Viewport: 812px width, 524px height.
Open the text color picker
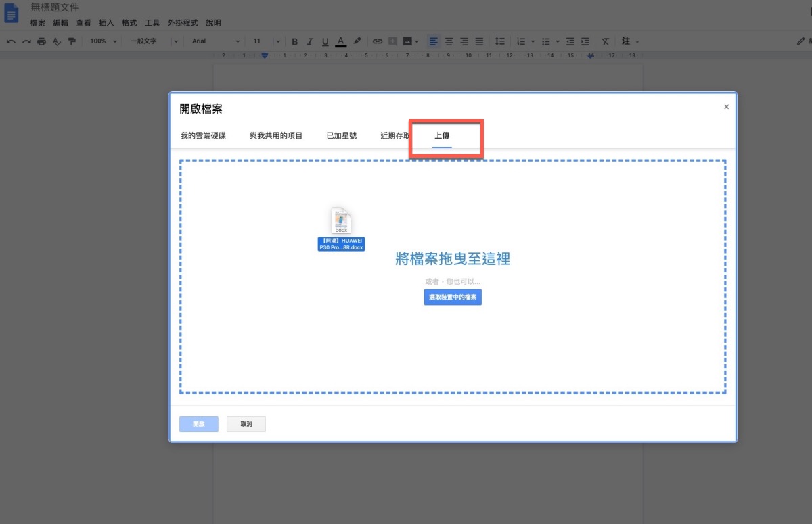pyautogui.click(x=341, y=41)
